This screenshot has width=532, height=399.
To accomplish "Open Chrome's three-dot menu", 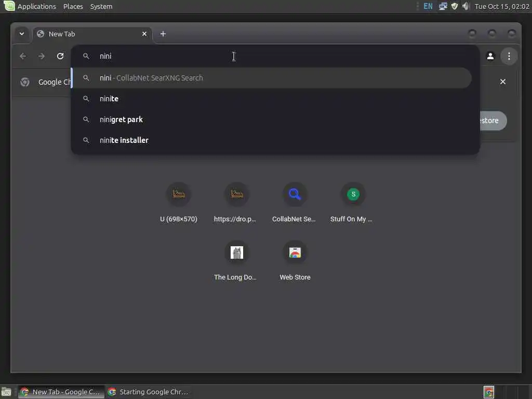I will pyautogui.click(x=509, y=56).
